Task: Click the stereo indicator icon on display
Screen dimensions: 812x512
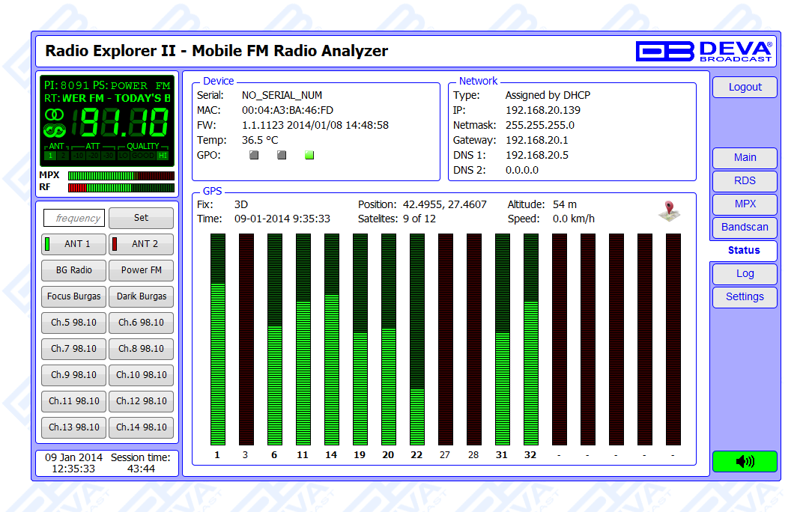Action: 55,115
